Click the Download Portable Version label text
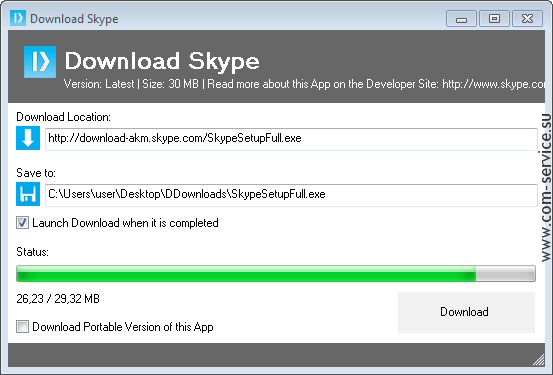553x375 pixels. pyautogui.click(x=123, y=327)
